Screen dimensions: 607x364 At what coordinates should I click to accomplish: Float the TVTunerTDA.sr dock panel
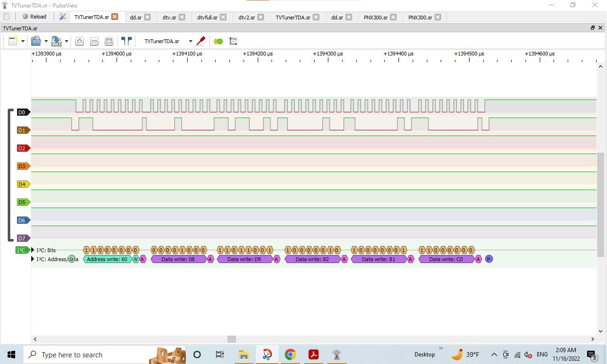(x=592, y=28)
